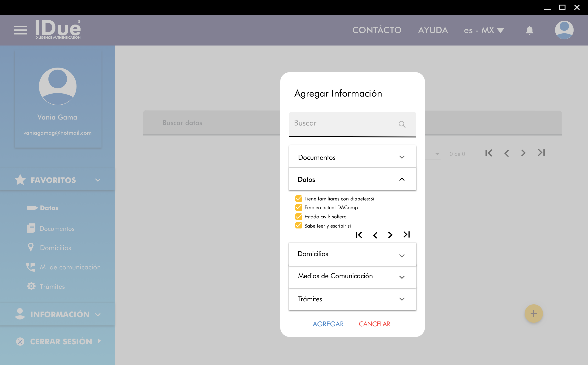Click the search magnifier in dialog

[x=402, y=124]
